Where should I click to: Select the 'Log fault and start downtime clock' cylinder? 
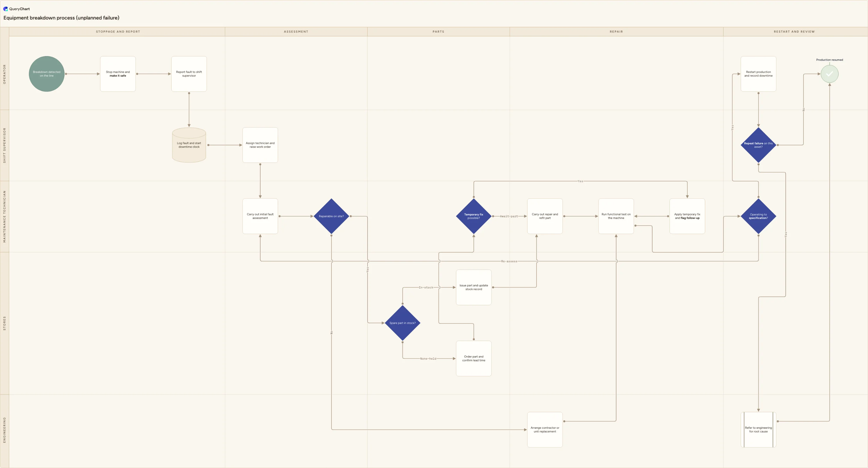pyautogui.click(x=189, y=145)
